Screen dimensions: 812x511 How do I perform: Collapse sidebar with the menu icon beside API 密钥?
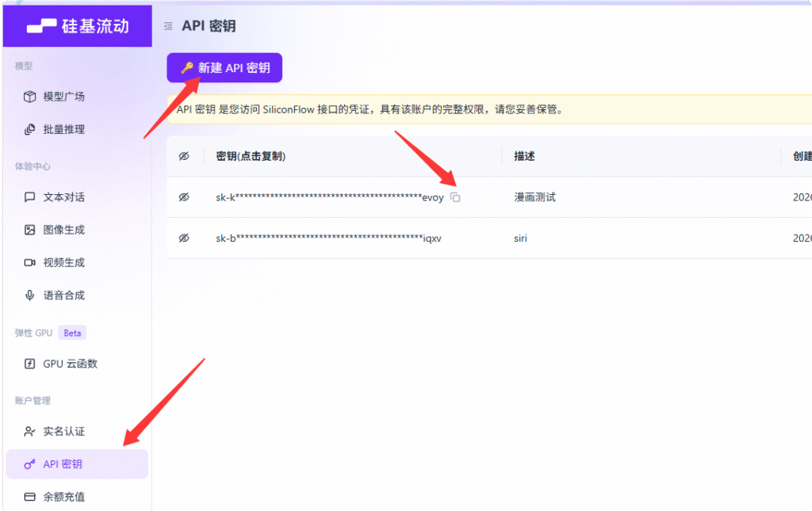tap(168, 26)
